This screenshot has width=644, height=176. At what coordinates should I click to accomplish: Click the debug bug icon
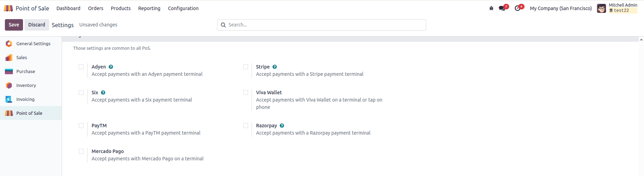[491, 8]
